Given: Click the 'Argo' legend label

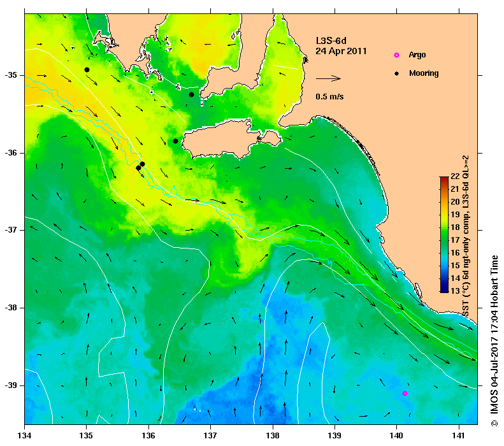Looking at the screenshot, I should [417, 55].
